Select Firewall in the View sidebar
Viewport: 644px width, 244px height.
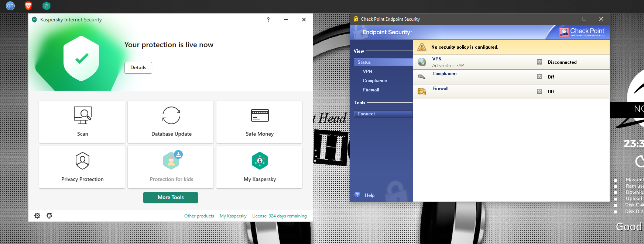pyautogui.click(x=371, y=90)
